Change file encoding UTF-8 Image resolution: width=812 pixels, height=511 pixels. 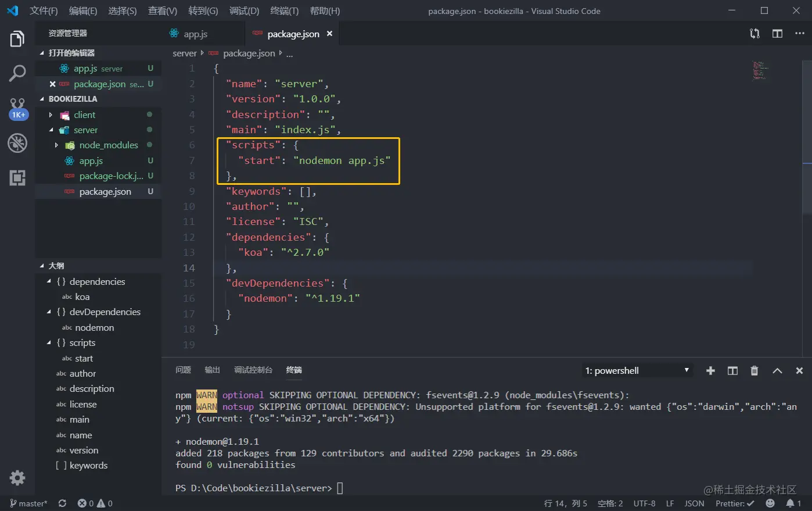click(x=644, y=503)
